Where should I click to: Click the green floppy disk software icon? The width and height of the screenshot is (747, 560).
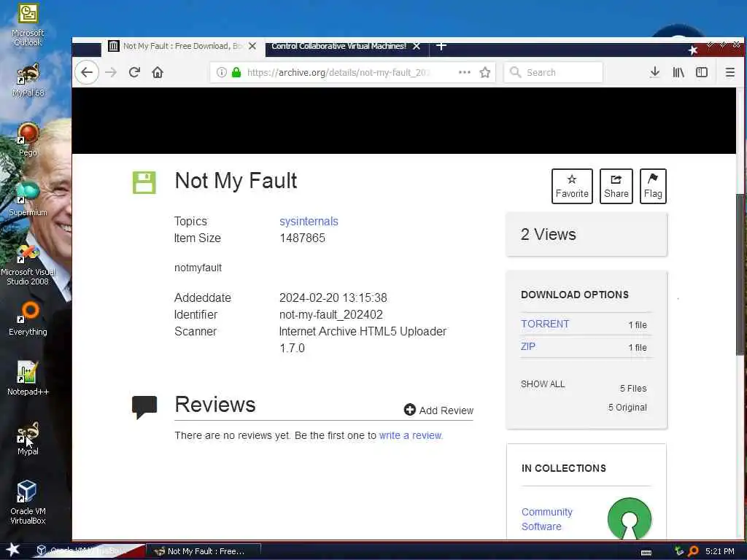pos(144,182)
